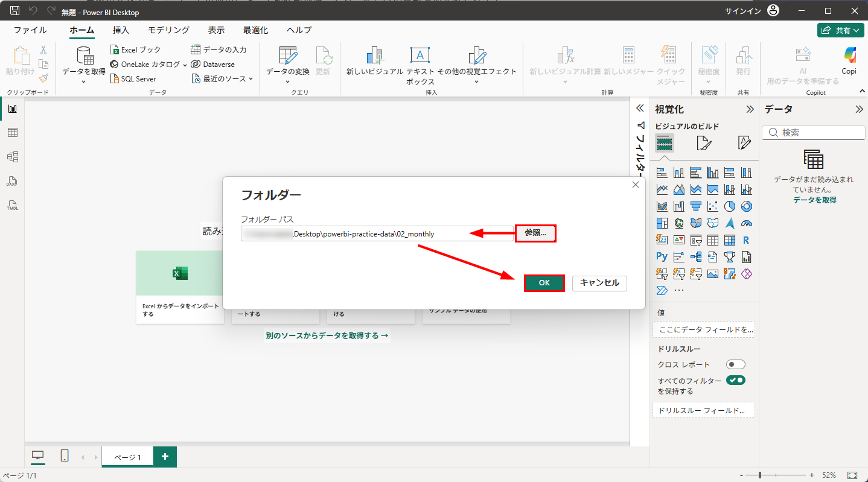
Task: Select the ribbon chart visual
Action: click(x=662, y=206)
